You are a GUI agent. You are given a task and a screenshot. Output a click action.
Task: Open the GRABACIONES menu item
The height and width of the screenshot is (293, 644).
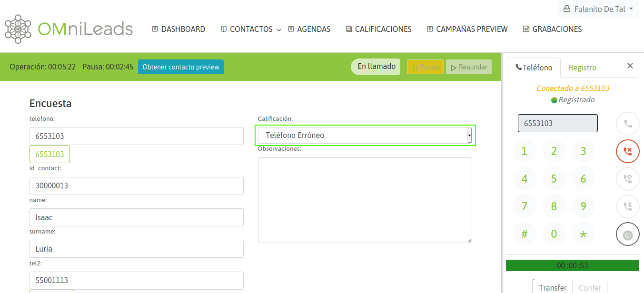click(x=552, y=29)
